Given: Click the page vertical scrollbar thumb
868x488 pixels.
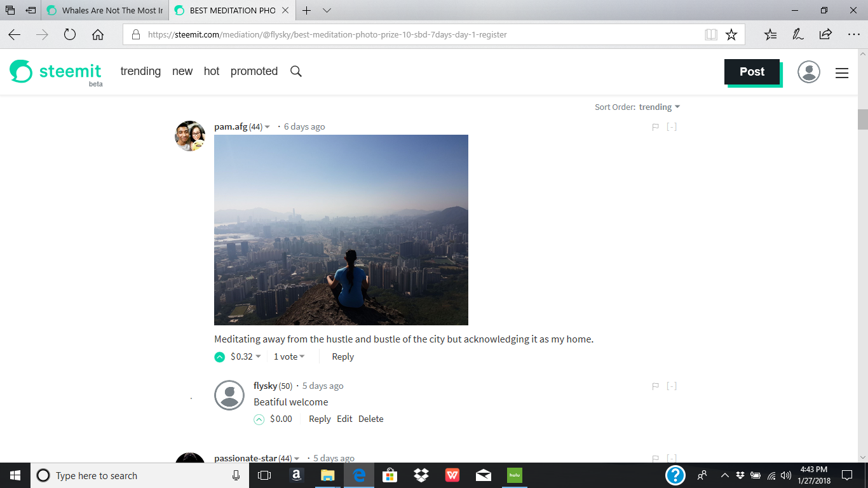Looking at the screenshot, I should point(862,119).
